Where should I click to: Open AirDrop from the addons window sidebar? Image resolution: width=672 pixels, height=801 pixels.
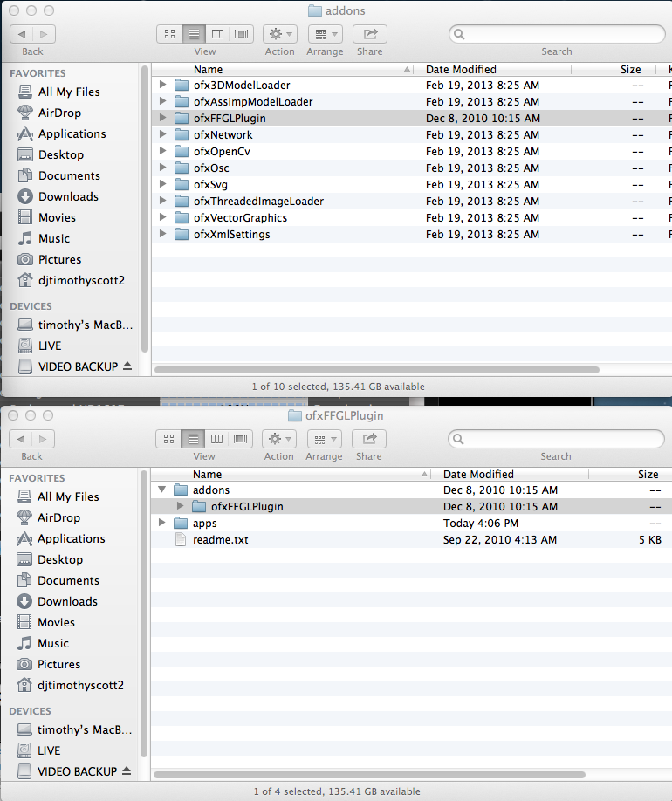[59, 113]
